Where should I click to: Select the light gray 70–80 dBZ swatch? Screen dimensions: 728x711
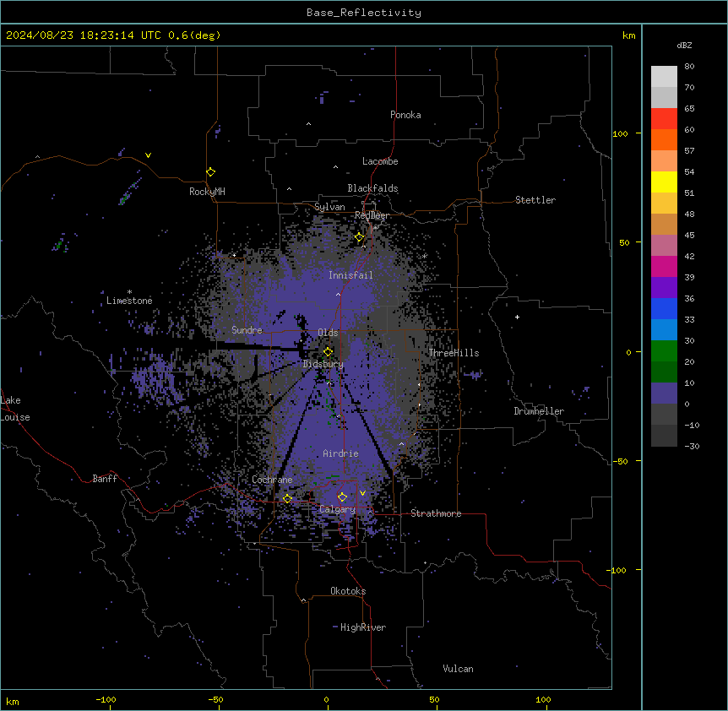664,77
